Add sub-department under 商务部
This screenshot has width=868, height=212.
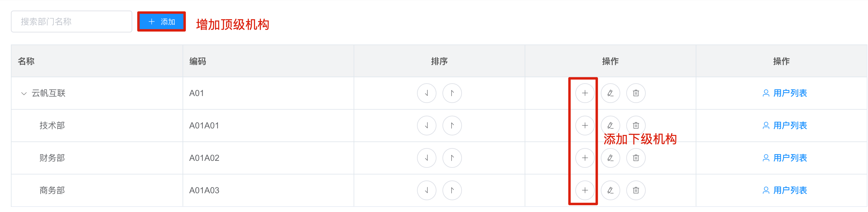[x=585, y=190]
